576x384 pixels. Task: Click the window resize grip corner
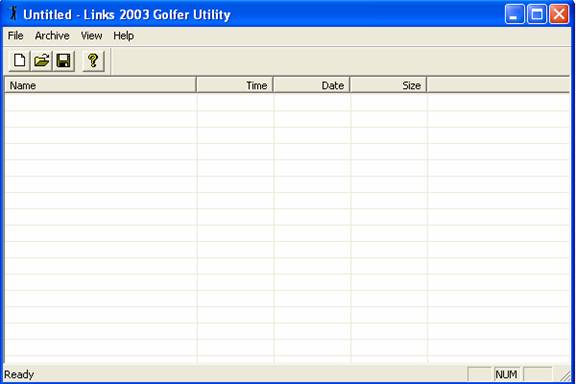[x=566, y=375]
